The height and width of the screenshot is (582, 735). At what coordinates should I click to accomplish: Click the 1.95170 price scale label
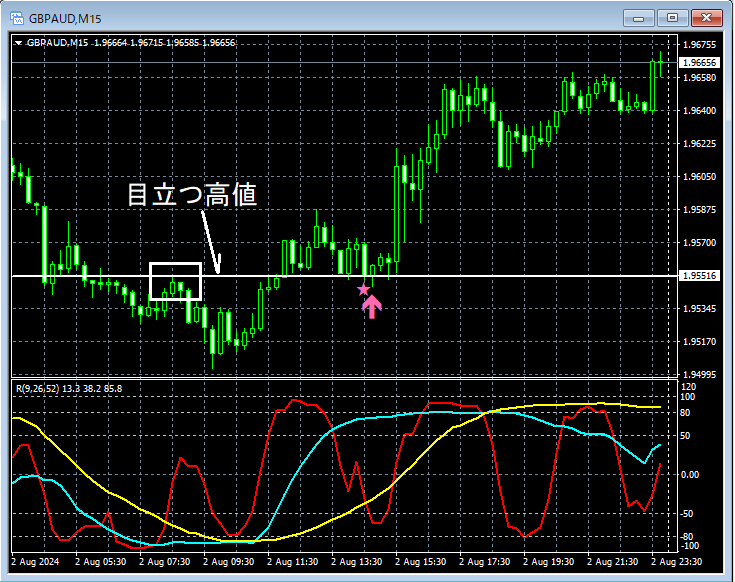(699, 342)
